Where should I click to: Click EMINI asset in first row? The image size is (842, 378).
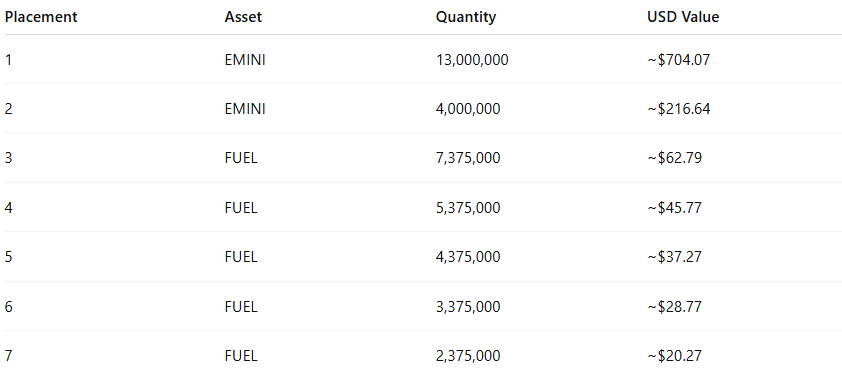245,60
